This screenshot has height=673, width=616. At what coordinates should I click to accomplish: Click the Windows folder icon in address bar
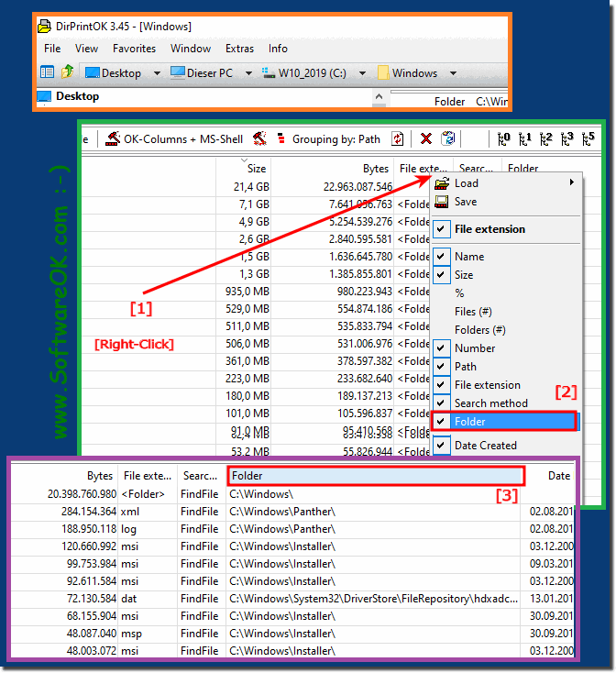click(383, 72)
